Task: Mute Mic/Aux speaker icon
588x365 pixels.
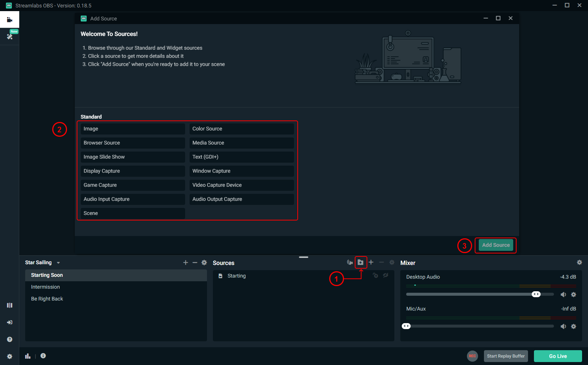Action: (x=563, y=326)
